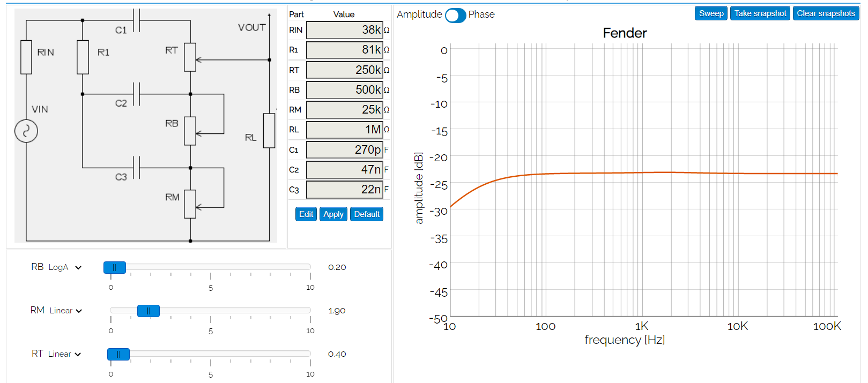Viewport: 868px width, 383px height.
Task: Click the Part column header
Action: coord(296,14)
